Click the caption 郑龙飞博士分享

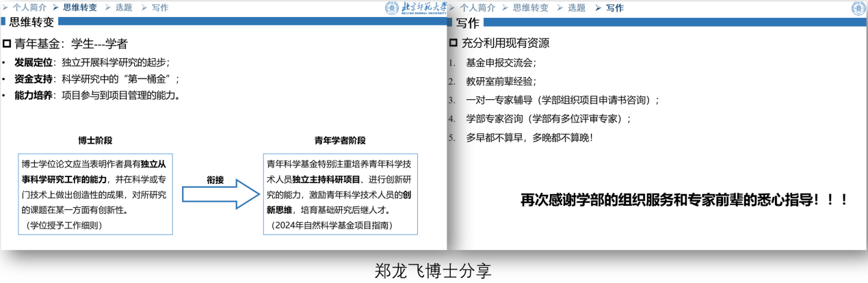tap(433, 270)
